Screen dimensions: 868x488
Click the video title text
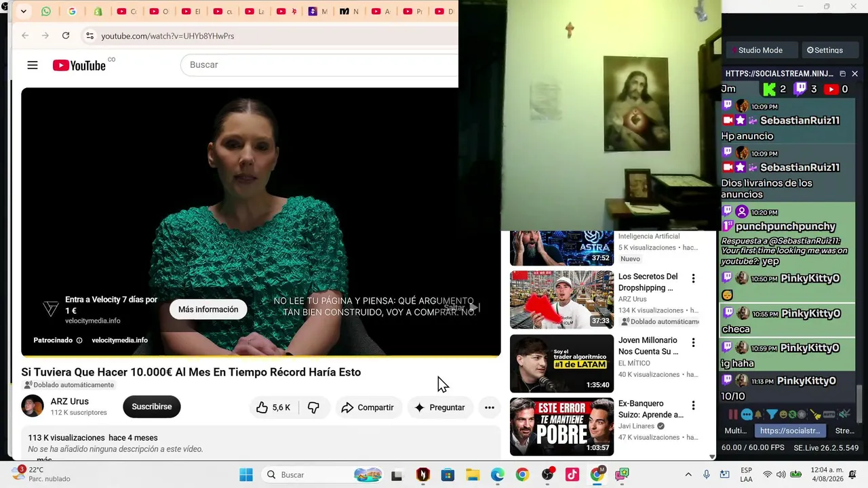(x=191, y=372)
